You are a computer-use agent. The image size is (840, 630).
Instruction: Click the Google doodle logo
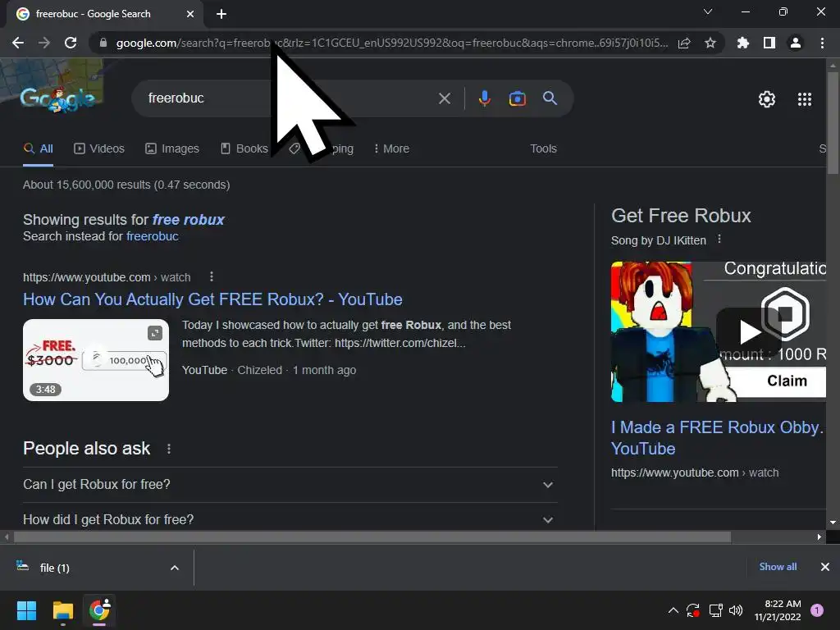point(57,99)
